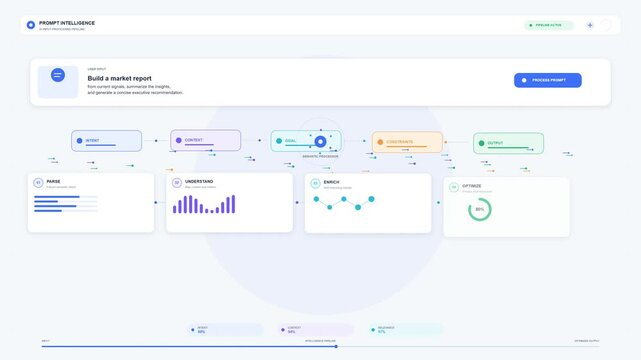This screenshot has height=360, width=641.
Task: Click the blue dot in Intent chip
Action: click(x=79, y=141)
